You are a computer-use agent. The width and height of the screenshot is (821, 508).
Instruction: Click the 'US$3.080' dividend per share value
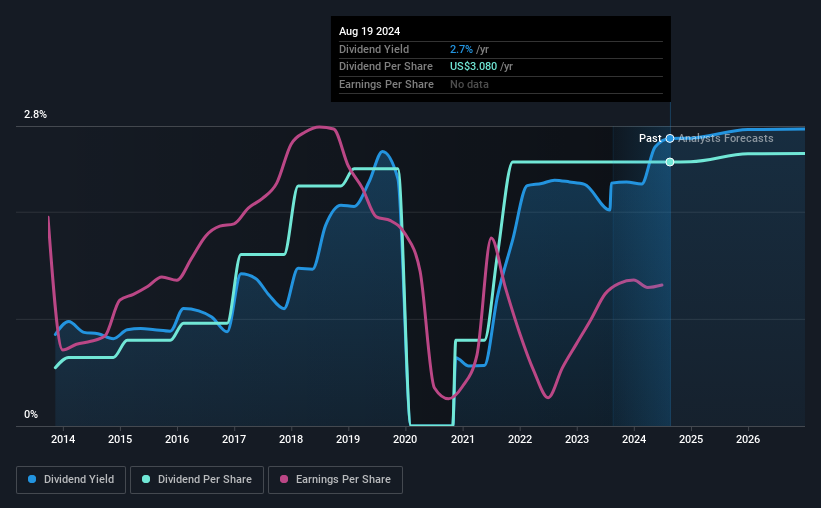(x=473, y=67)
